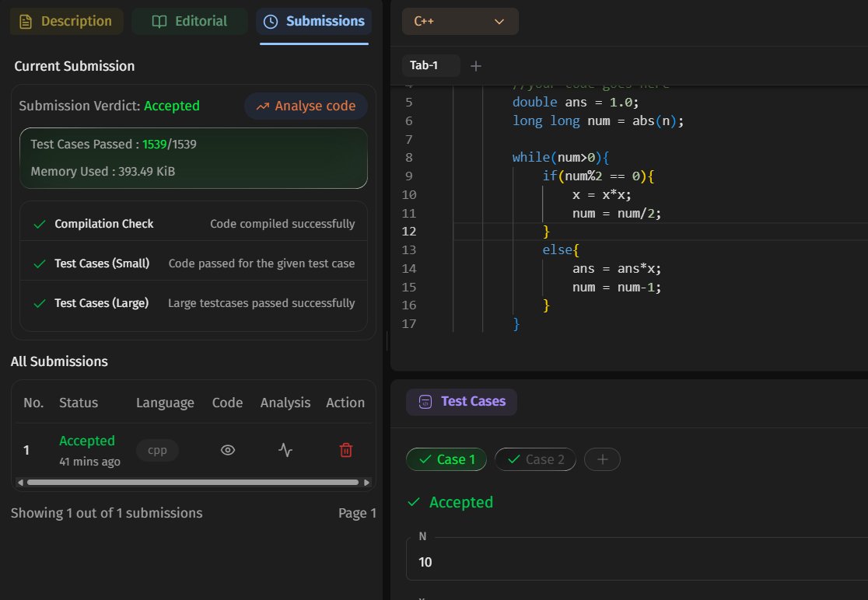This screenshot has width=868, height=600.
Task: Open the C++ language dropdown
Action: 460,22
